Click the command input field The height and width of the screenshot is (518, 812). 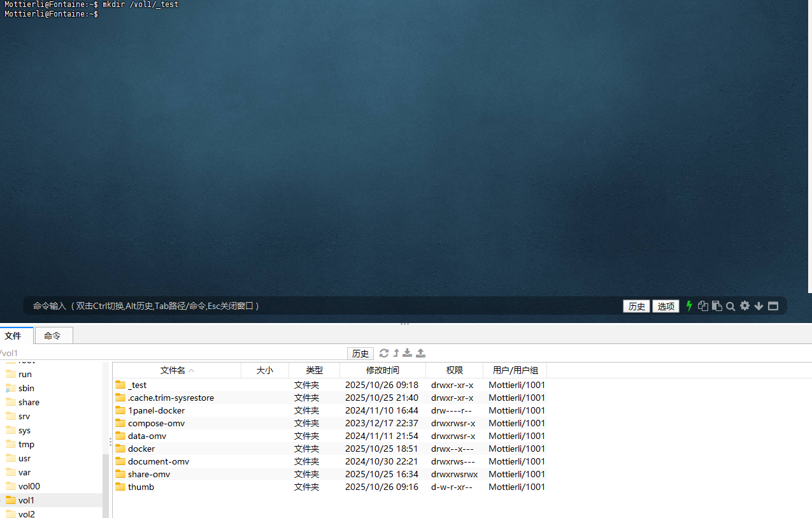318,306
